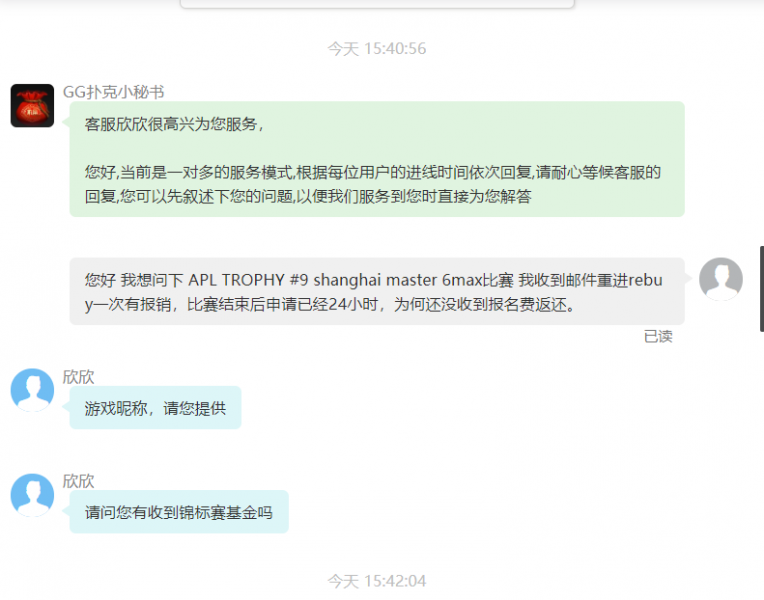Click the text 比赛结束后申请已经24小时

point(283,305)
